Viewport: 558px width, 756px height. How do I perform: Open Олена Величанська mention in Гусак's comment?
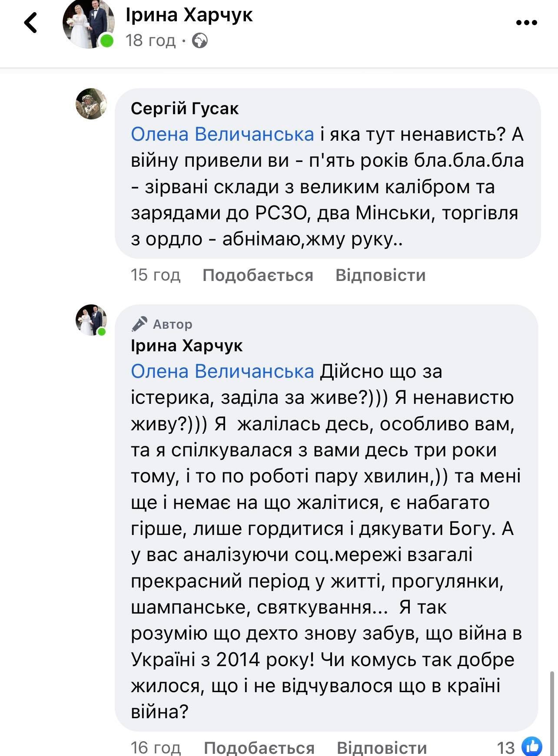[x=222, y=135]
